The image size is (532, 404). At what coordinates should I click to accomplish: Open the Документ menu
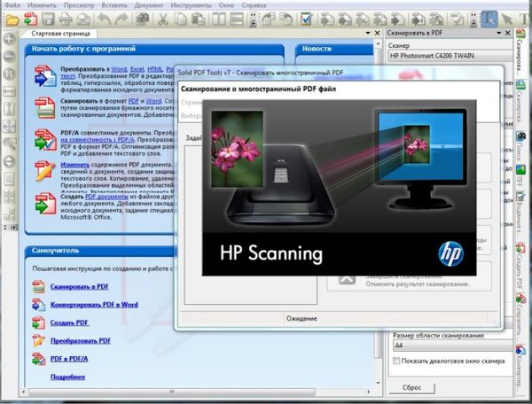pos(149,5)
